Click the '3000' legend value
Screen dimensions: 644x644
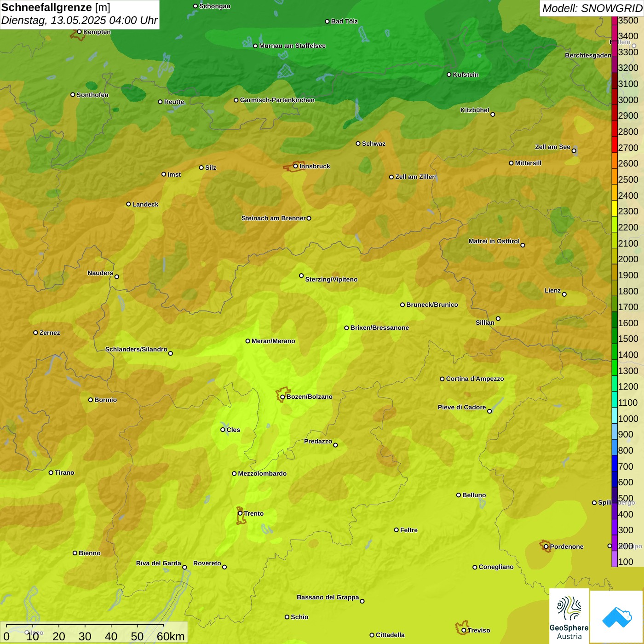click(628, 100)
